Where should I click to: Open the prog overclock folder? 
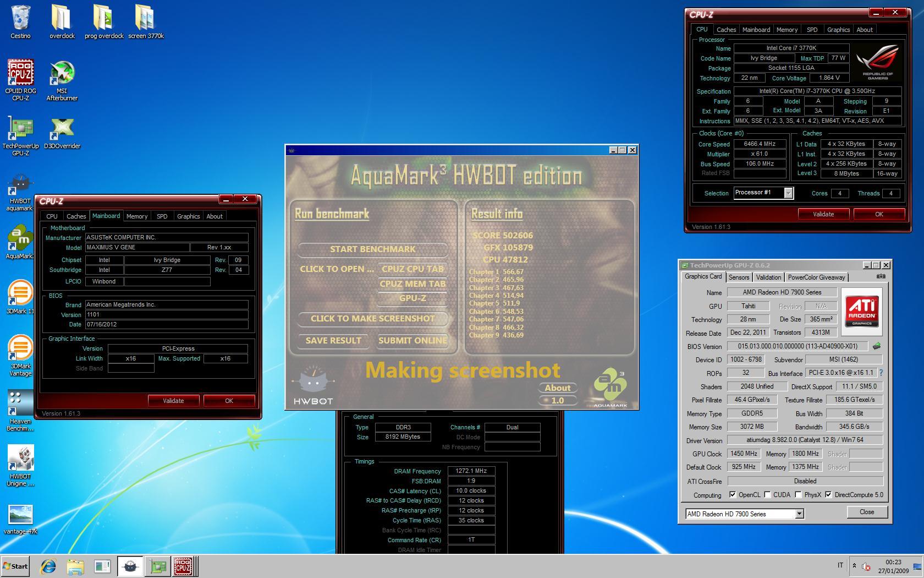(x=104, y=22)
